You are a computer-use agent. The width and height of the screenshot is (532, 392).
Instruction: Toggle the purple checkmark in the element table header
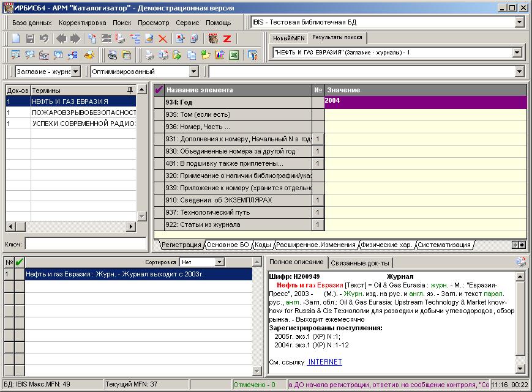click(x=159, y=90)
